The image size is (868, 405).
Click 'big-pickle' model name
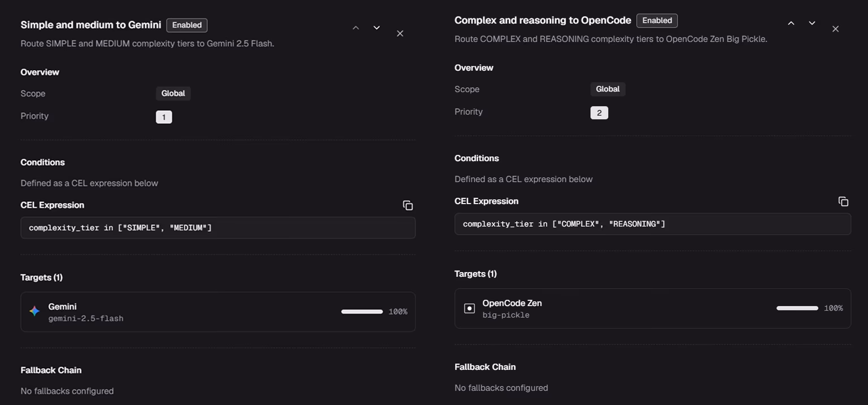(x=506, y=315)
